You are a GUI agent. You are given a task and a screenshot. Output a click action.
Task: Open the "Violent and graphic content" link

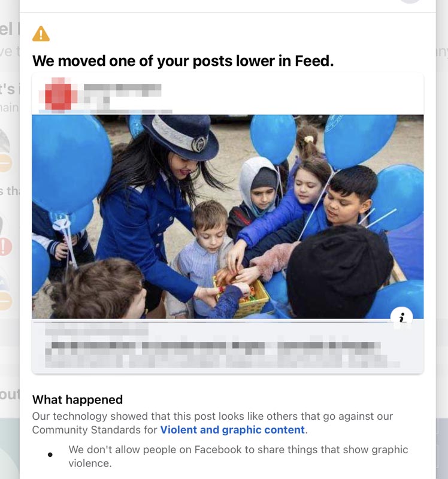pyautogui.click(x=232, y=430)
